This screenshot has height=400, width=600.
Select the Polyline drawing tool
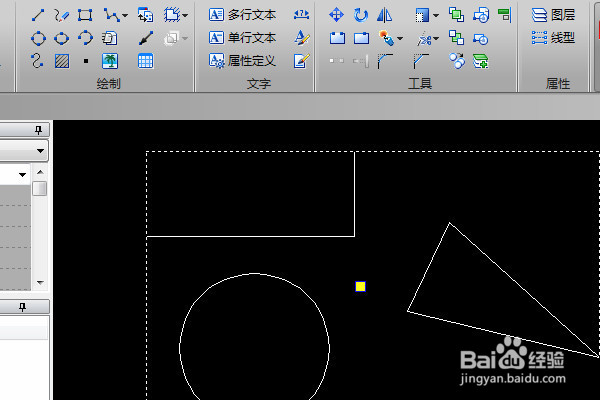[111, 15]
